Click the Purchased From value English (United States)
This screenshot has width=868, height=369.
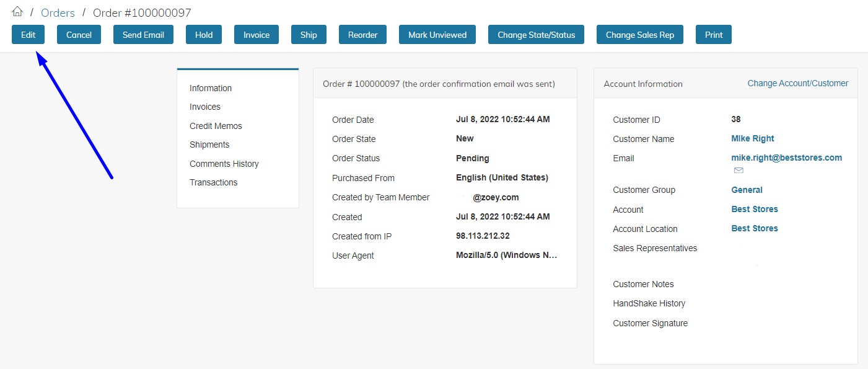(x=502, y=177)
